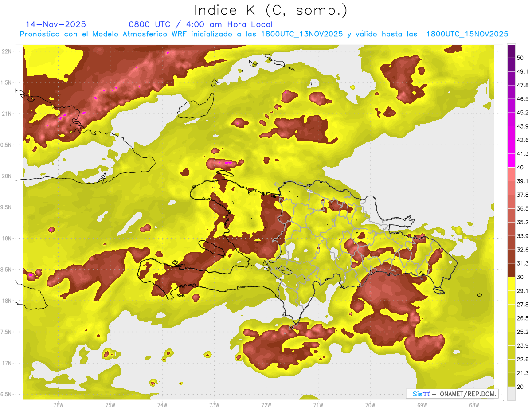The width and height of the screenshot is (532, 411).
Task: Click the color bar value "21.3"
Action: point(523,373)
